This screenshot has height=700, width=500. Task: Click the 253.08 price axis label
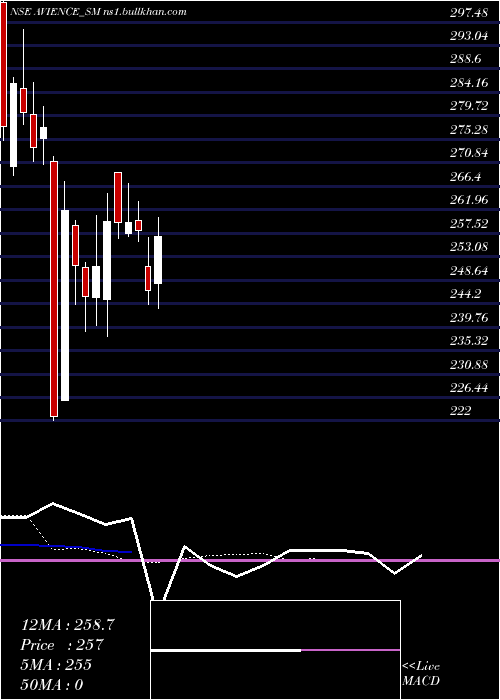pyautogui.click(x=469, y=247)
